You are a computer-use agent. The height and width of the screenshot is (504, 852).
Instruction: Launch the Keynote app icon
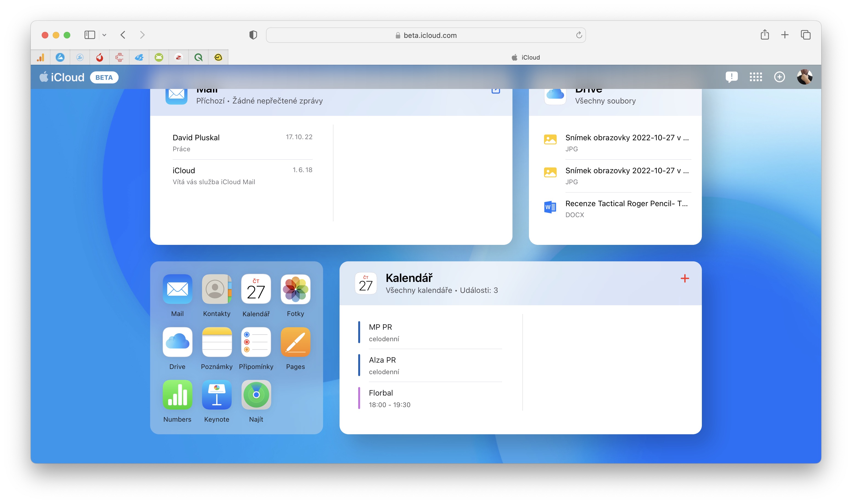click(217, 395)
